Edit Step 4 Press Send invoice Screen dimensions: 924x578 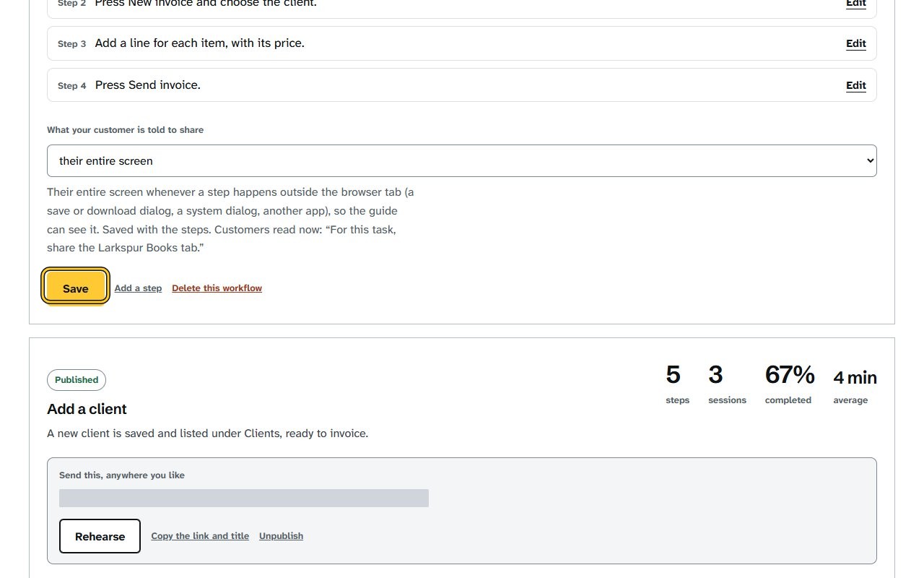855,85
